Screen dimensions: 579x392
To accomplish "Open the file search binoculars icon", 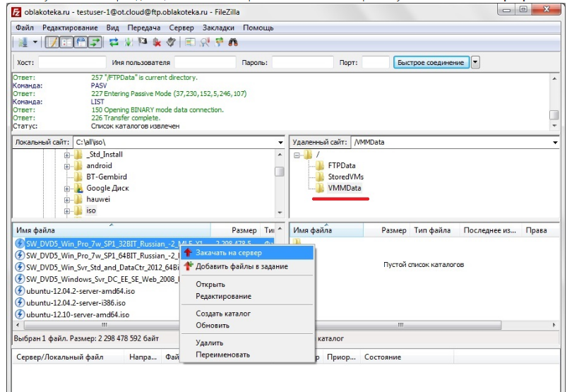I will tap(232, 42).
